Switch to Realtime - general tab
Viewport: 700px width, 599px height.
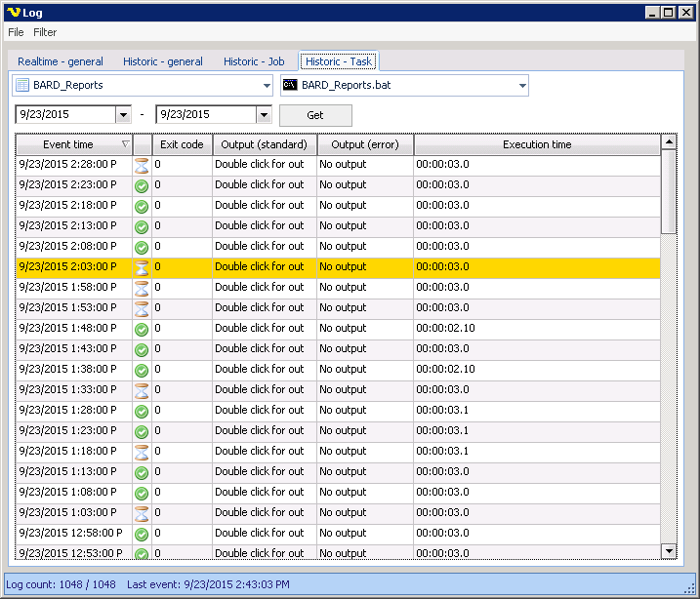pos(61,61)
